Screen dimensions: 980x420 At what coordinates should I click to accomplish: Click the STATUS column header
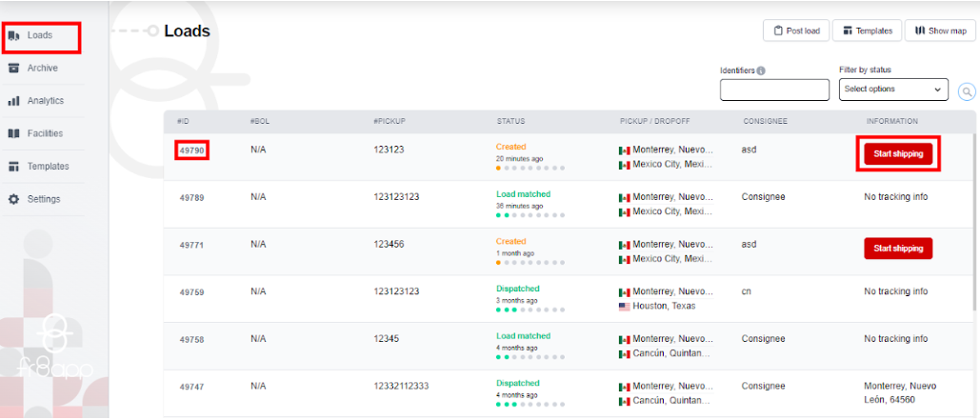[x=510, y=121]
